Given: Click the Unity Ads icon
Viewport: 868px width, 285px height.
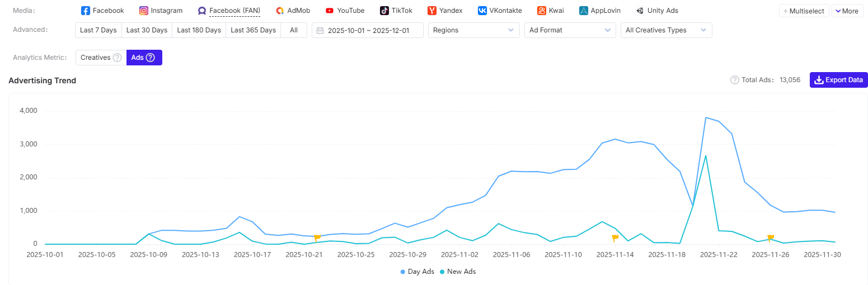Looking at the screenshot, I should [640, 11].
